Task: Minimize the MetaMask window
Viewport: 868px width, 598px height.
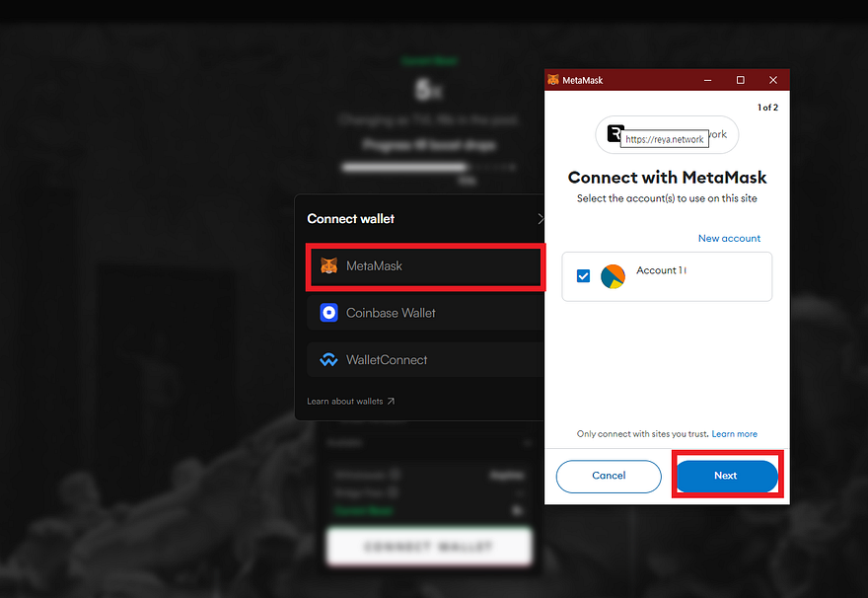Action: point(707,80)
